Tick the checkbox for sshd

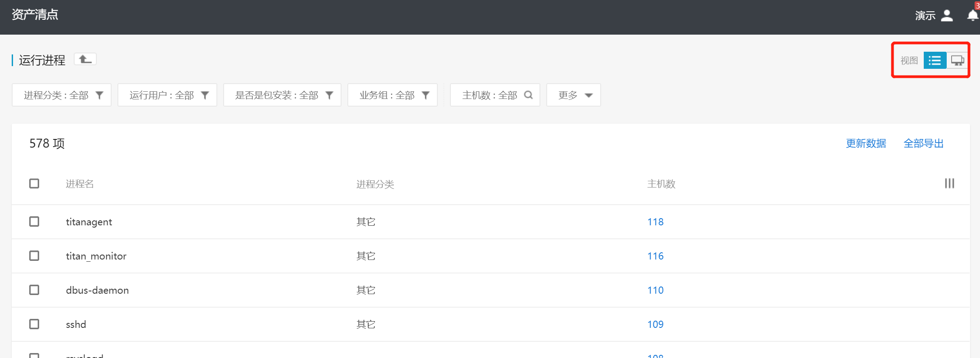(x=34, y=324)
